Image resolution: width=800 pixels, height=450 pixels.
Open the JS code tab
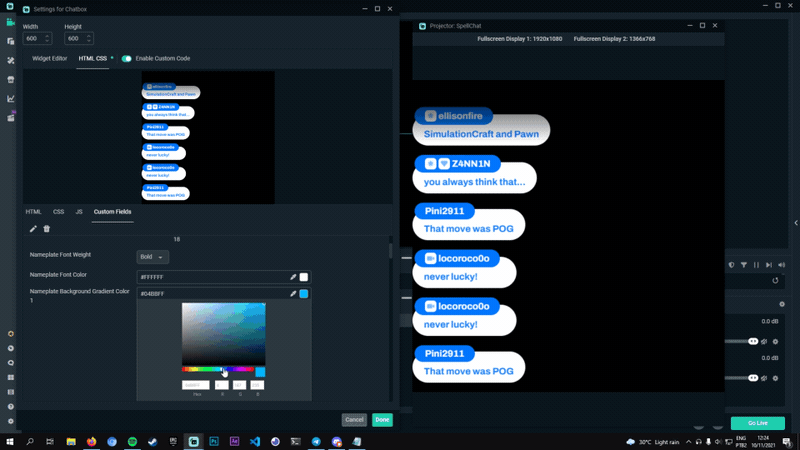tap(79, 212)
